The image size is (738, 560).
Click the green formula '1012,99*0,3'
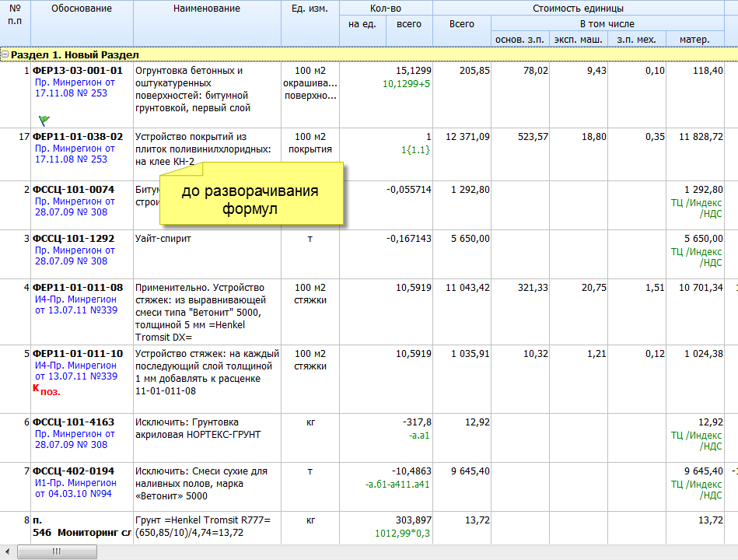click(402, 534)
